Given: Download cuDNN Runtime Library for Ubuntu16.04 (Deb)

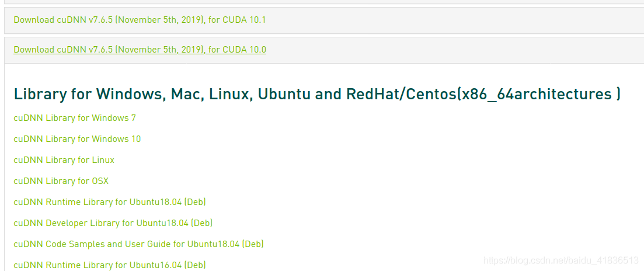Looking at the screenshot, I should [x=110, y=265].
